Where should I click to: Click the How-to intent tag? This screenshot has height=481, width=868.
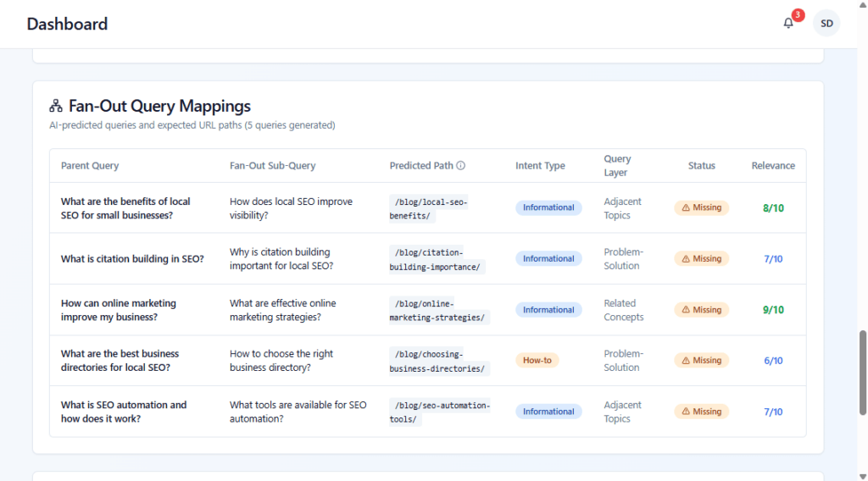pyautogui.click(x=537, y=361)
